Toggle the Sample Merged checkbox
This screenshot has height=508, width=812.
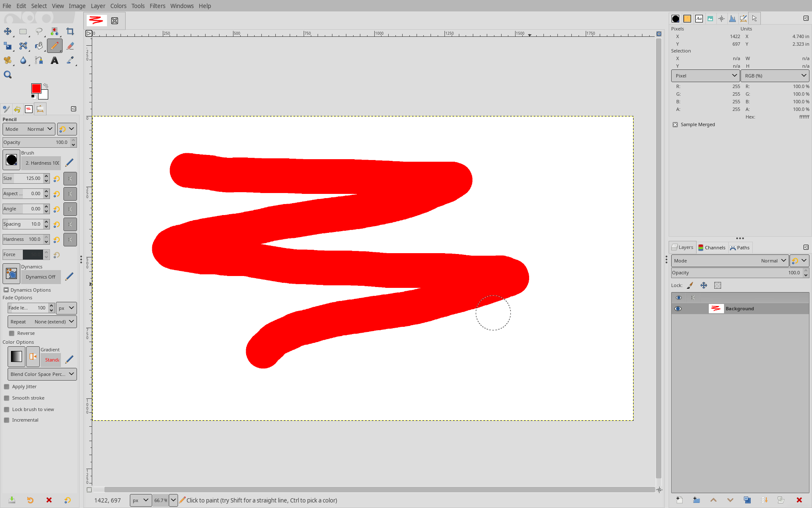(675, 124)
